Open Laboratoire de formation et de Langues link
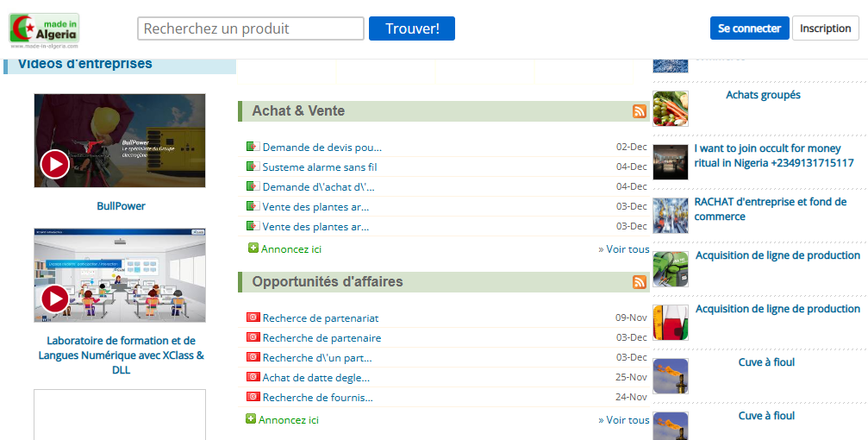The width and height of the screenshot is (868, 440). [x=121, y=355]
